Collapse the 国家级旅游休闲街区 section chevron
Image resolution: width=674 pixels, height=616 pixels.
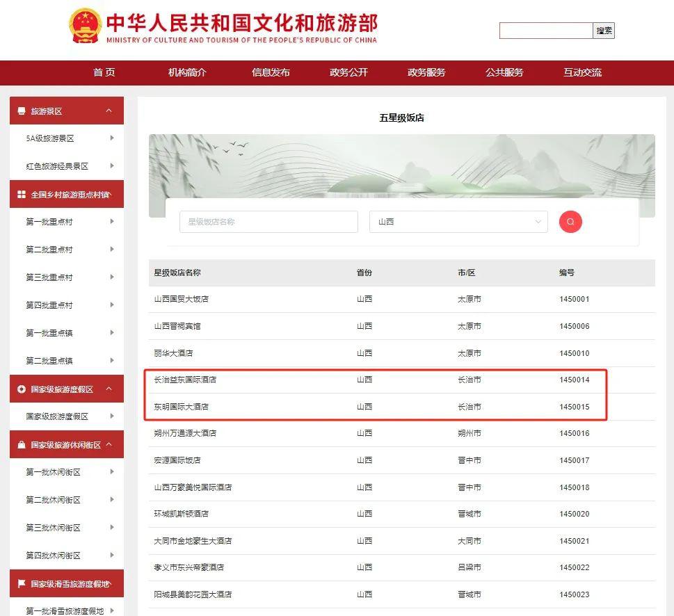click(x=109, y=444)
